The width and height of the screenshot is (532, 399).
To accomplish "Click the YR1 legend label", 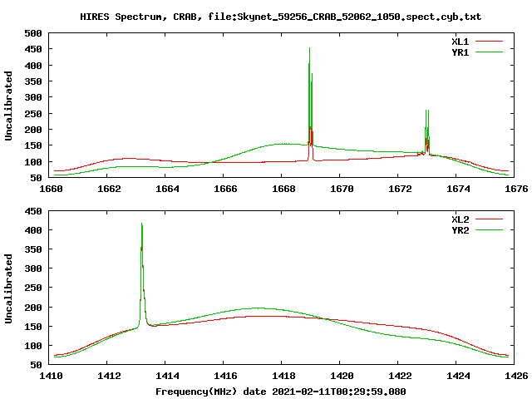I will click(460, 52).
